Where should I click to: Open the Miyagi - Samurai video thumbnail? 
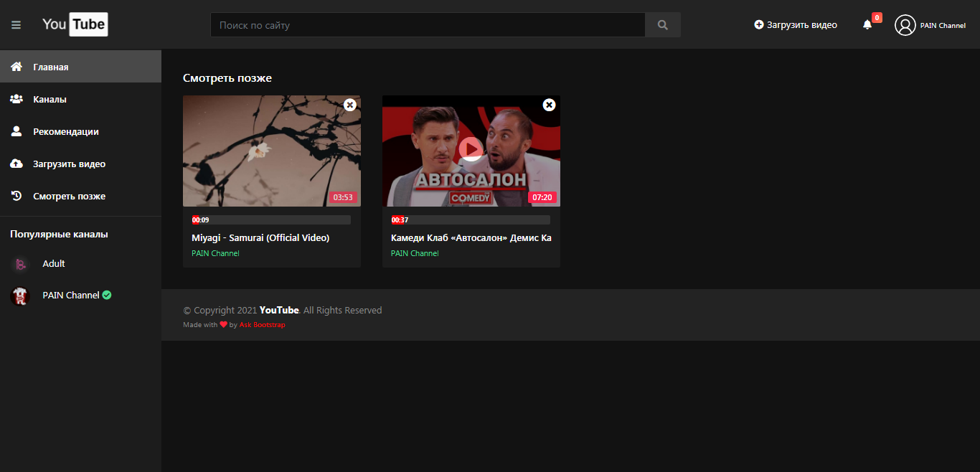272,151
